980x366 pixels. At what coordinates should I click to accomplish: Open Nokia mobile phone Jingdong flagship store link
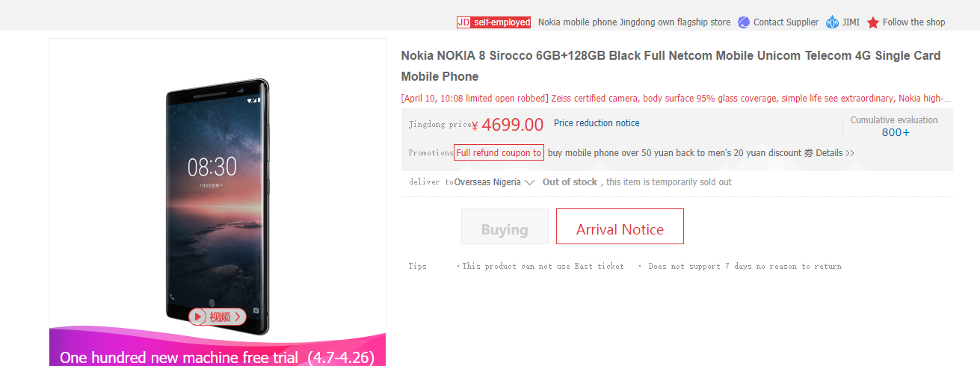tap(634, 22)
